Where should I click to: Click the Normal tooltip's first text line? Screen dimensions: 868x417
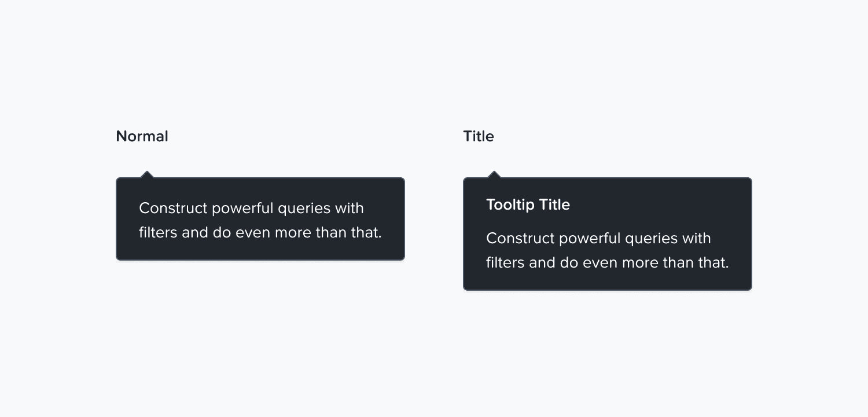click(x=252, y=208)
